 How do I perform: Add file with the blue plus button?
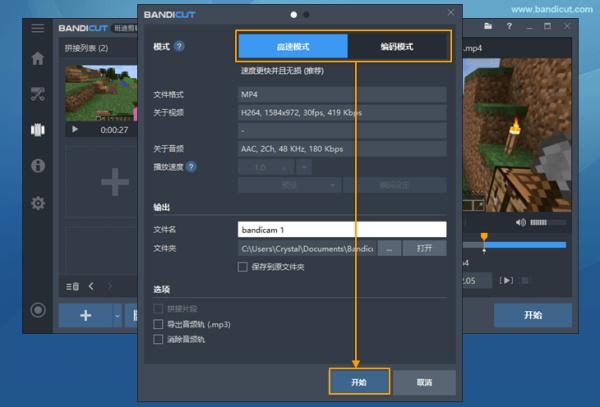[85, 316]
